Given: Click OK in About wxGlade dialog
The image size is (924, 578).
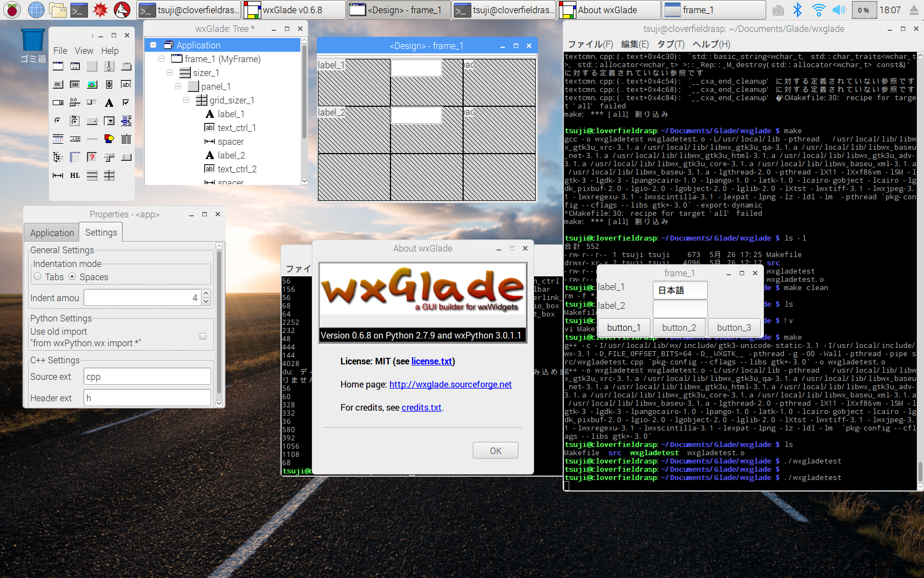Looking at the screenshot, I should click(496, 451).
